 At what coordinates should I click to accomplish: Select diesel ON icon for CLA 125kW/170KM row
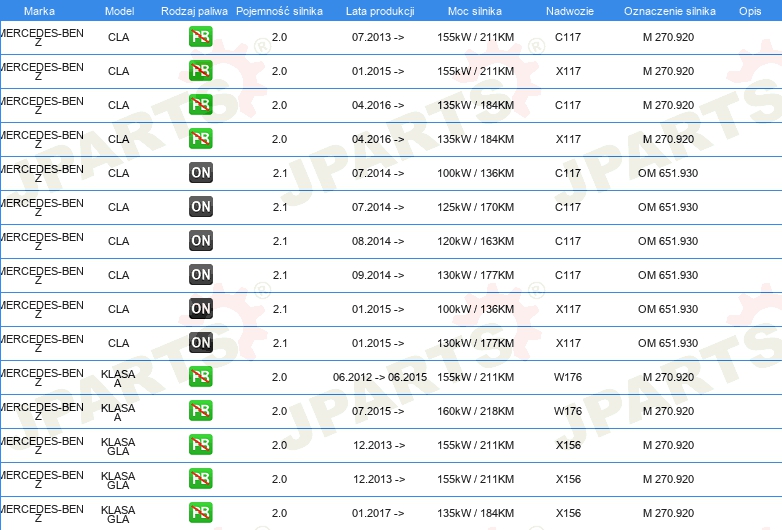coord(200,207)
